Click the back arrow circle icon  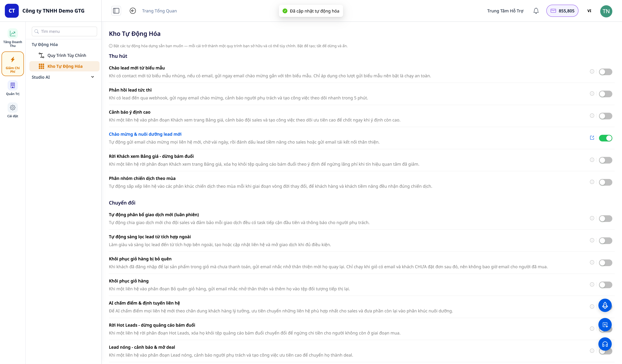pos(133,11)
